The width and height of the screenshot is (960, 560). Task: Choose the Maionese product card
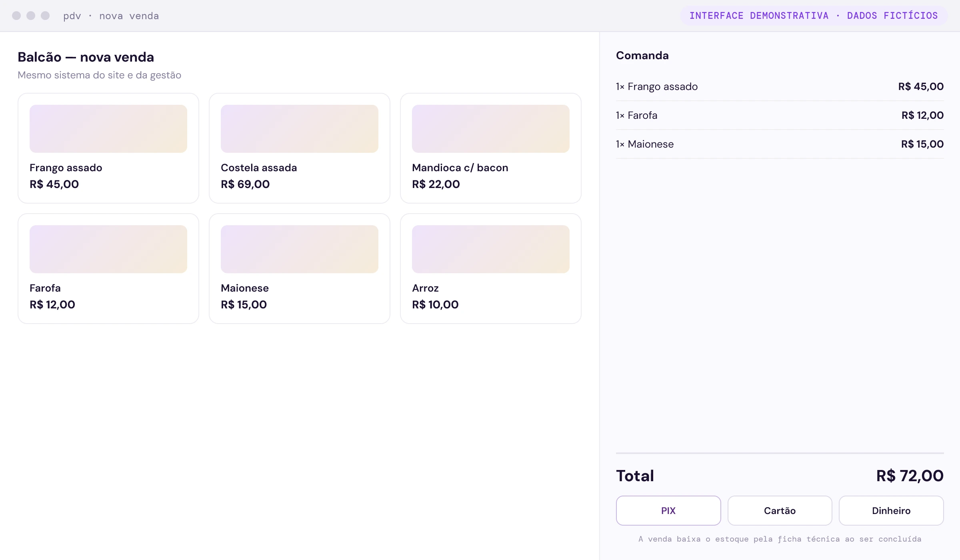[x=300, y=268]
